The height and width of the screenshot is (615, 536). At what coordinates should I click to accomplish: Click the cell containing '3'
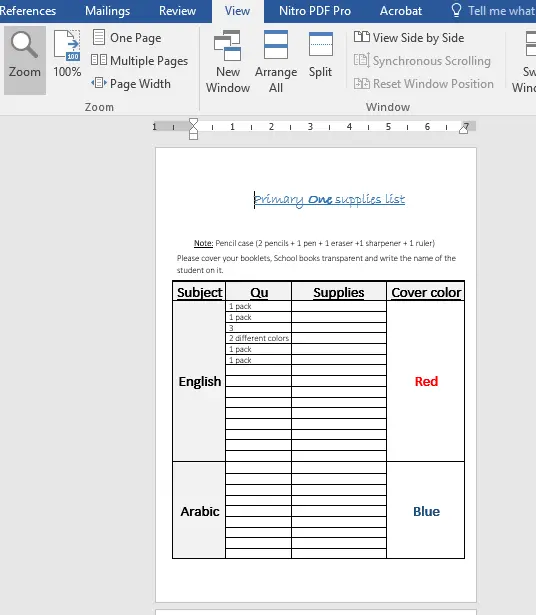pyautogui.click(x=259, y=328)
